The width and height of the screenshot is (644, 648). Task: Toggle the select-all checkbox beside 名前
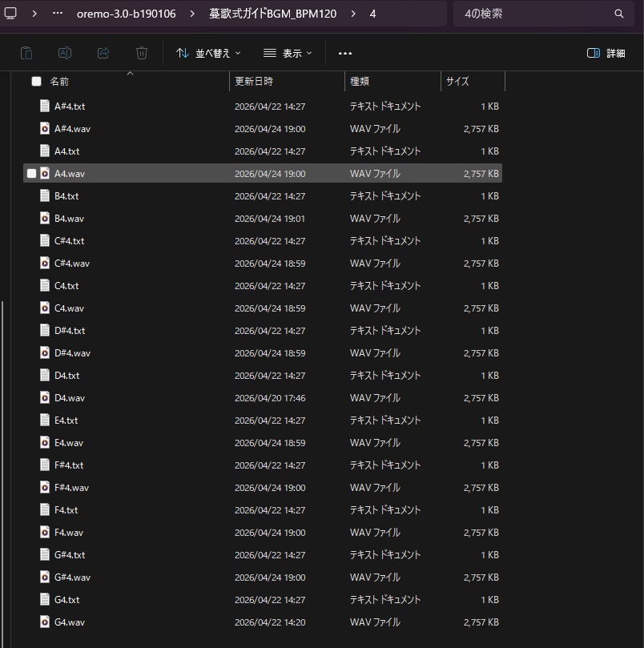coord(36,82)
